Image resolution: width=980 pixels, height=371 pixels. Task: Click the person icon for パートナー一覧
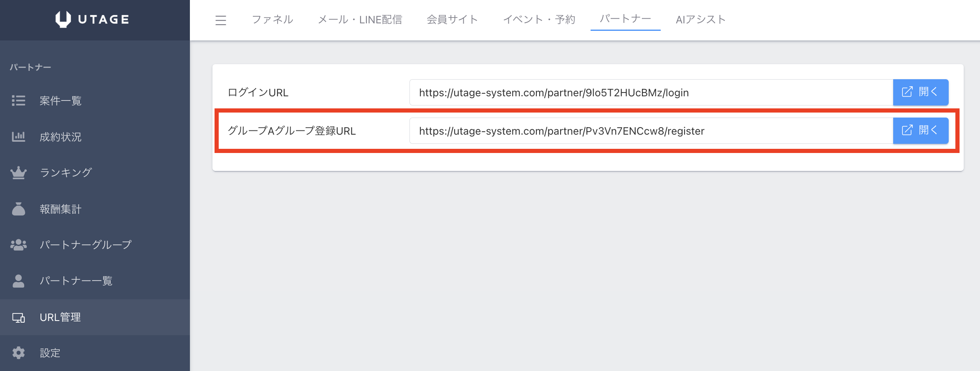[18, 281]
